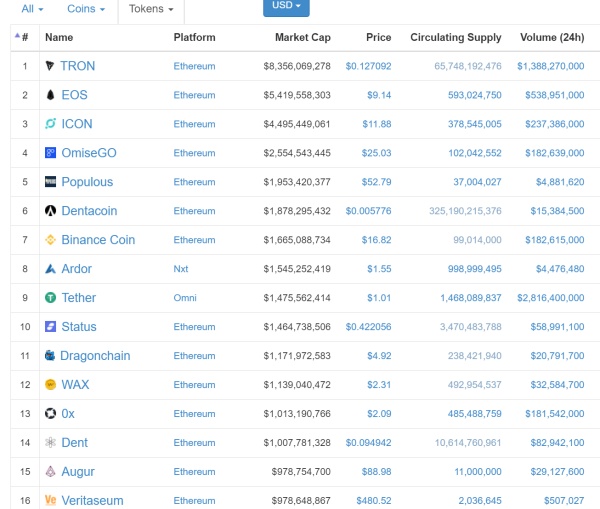Click the Dentacoin logo icon
This screenshot has height=509, width=600.
(51, 210)
